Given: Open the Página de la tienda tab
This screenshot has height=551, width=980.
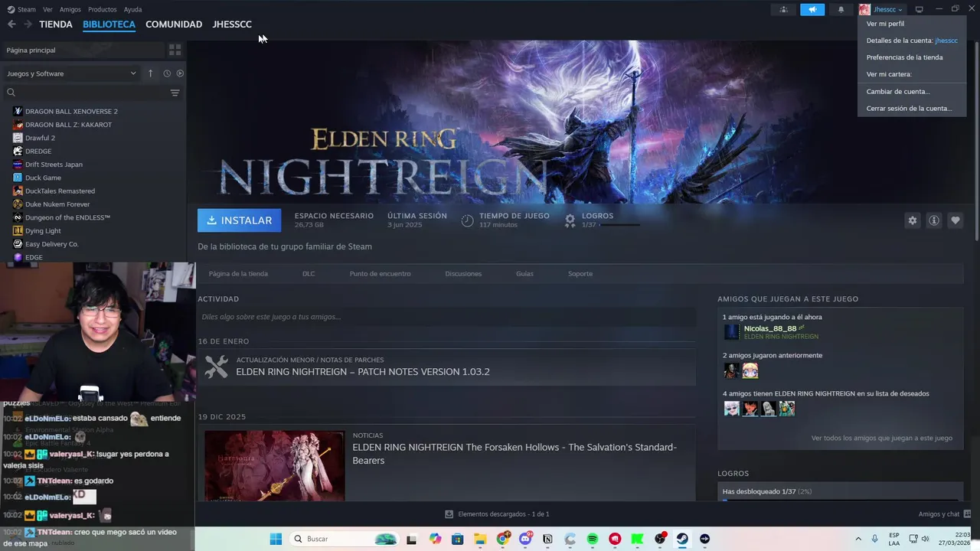Looking at the screenshot, I should click(238, 274).
